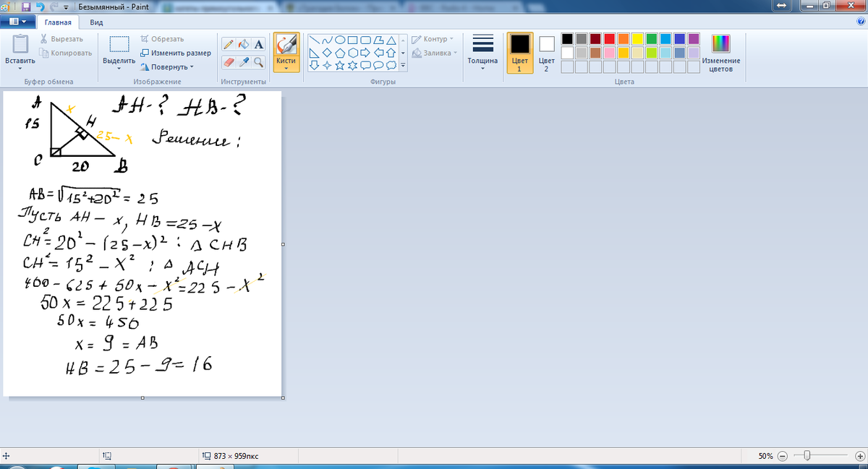Select the Pencil tool
The height and width of the screenshot is (469, 868).
(x=229, y=44)
